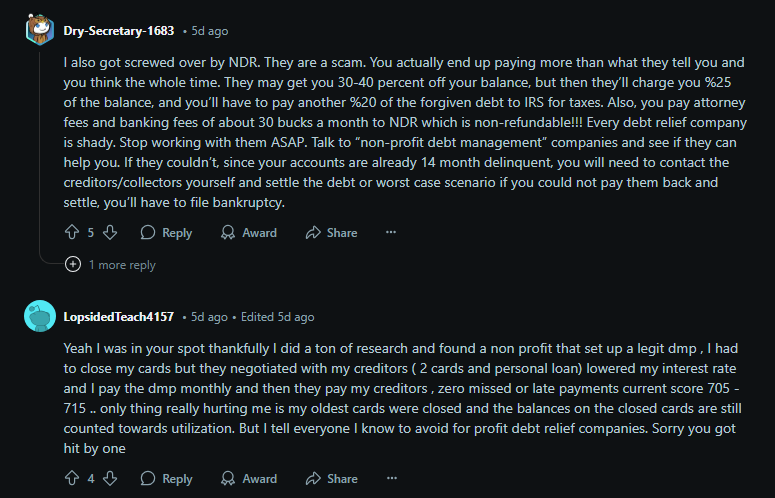
Task: Share LopsidedTeach4157's comment
Action: [x=330, y=479]
